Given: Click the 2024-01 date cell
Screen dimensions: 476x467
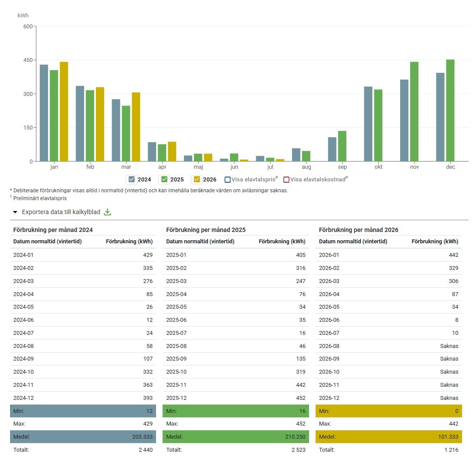Looking at the screenshot, I should coord(24,255).
